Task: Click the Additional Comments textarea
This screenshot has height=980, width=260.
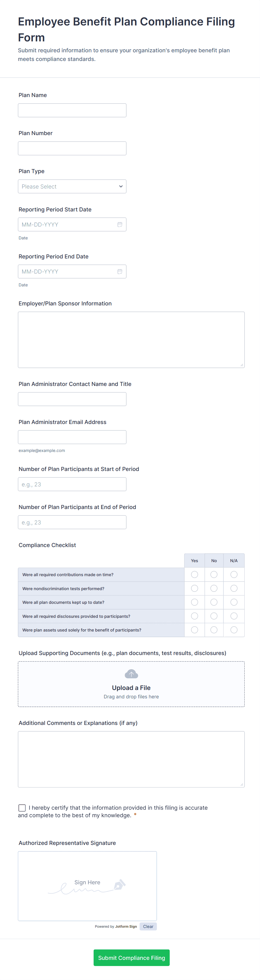Action: [x=131, y=759]
